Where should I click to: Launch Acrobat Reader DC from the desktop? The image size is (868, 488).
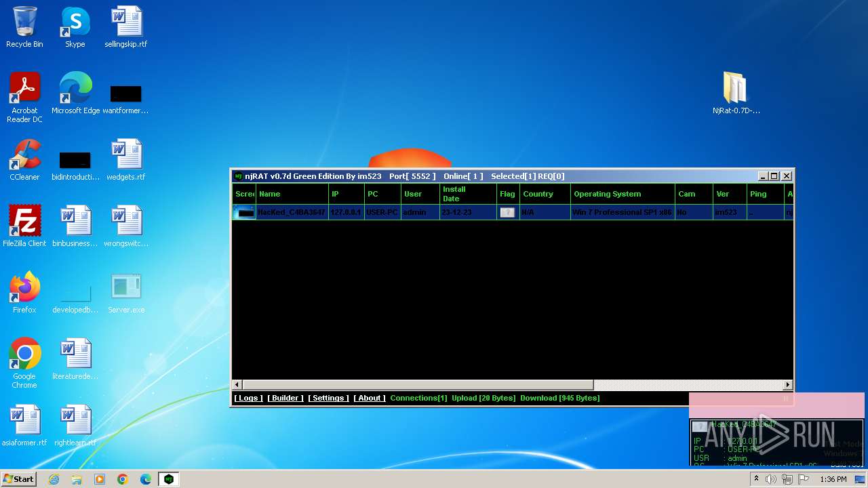click(x=24, y=98)
